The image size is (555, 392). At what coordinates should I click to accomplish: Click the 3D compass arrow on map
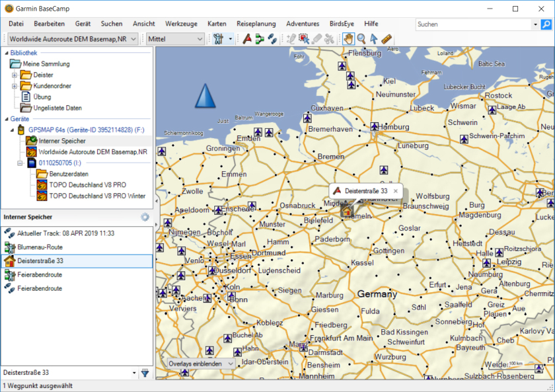(205, 97)
